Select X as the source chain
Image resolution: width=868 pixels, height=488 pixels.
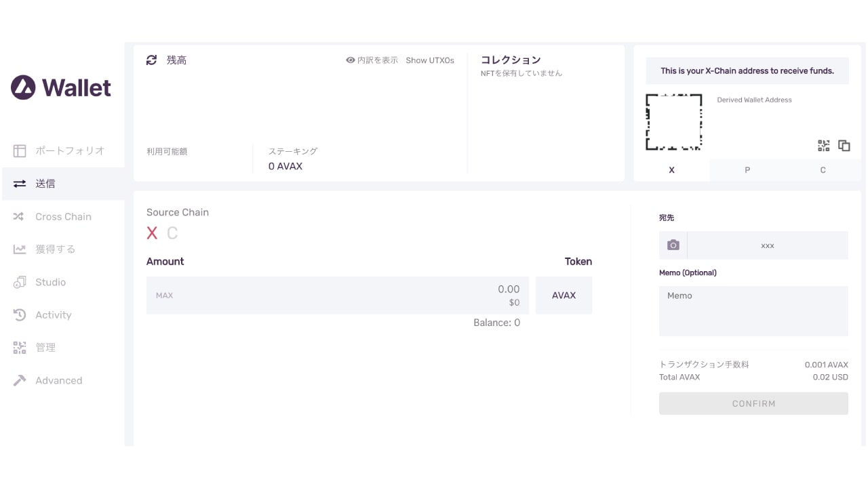point(152,233)
